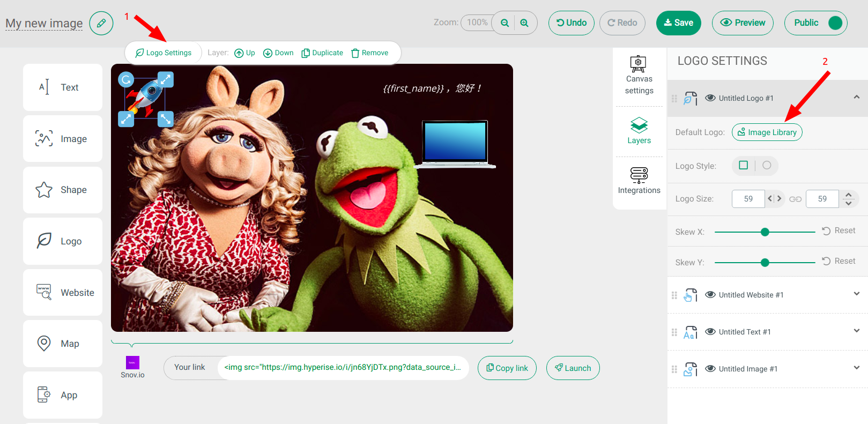Move the layer Up
Viewport: 868px width, 424px height.
(244, 53)
